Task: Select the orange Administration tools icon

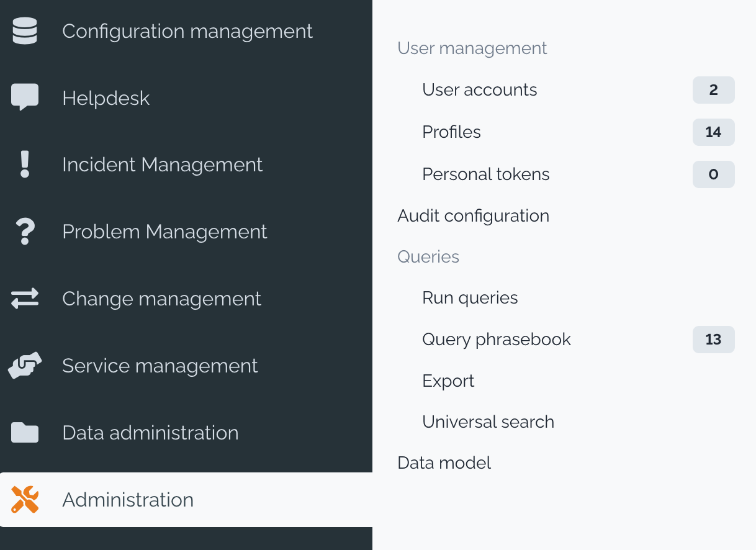Action: pyautogui.click(x=24, y=500)
